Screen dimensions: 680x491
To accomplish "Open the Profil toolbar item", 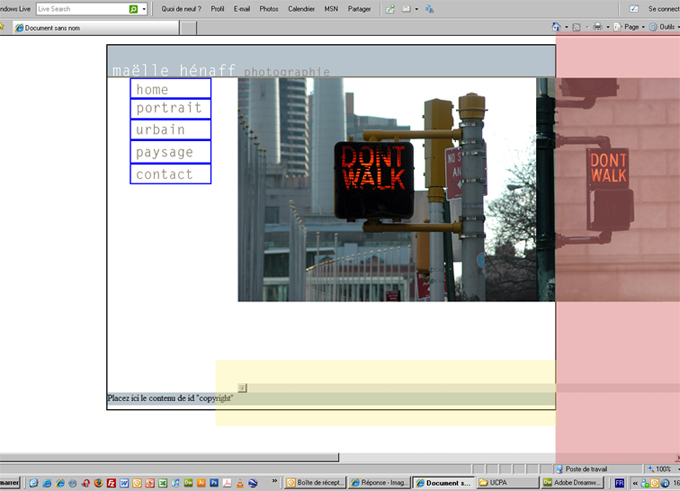I will tap(217, 9).
